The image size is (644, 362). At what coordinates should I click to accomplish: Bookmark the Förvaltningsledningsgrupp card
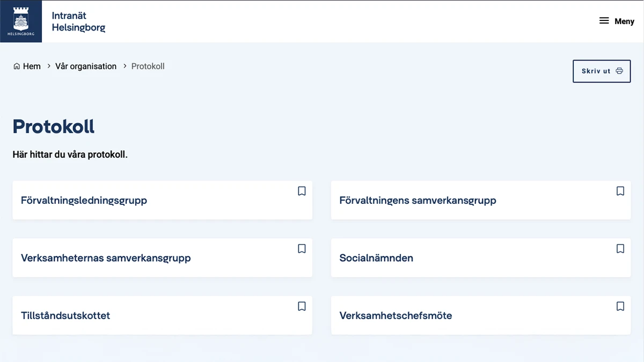click(302, 191)
